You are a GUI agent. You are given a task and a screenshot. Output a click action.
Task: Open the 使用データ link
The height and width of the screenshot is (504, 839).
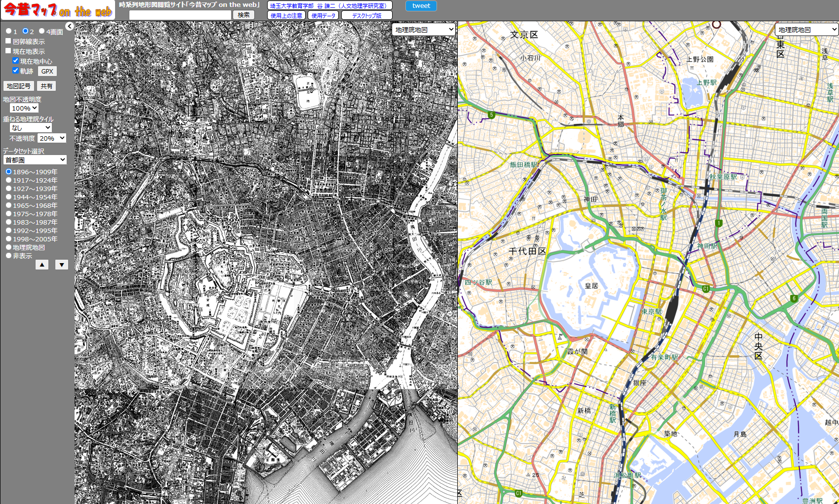pos(323,15)
